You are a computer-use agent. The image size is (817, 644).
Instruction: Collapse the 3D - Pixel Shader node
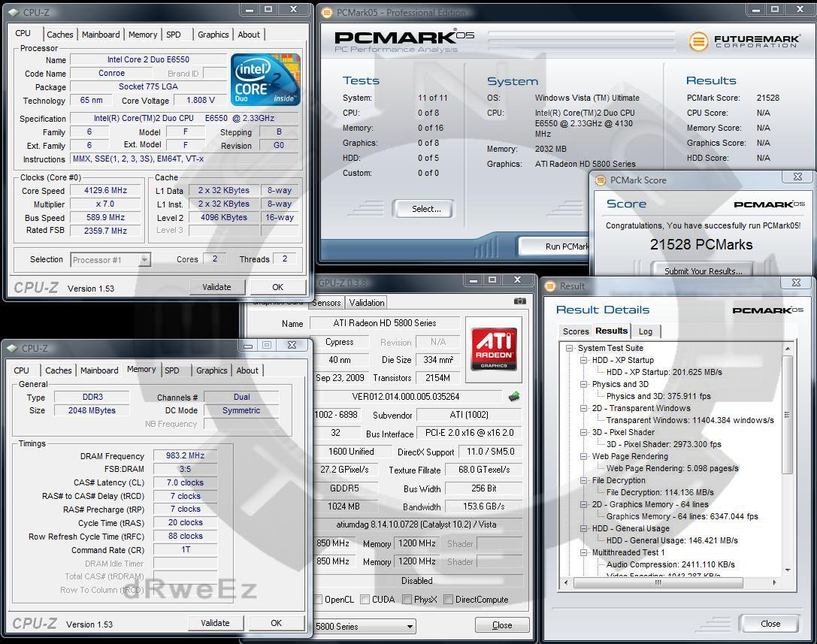583,432
